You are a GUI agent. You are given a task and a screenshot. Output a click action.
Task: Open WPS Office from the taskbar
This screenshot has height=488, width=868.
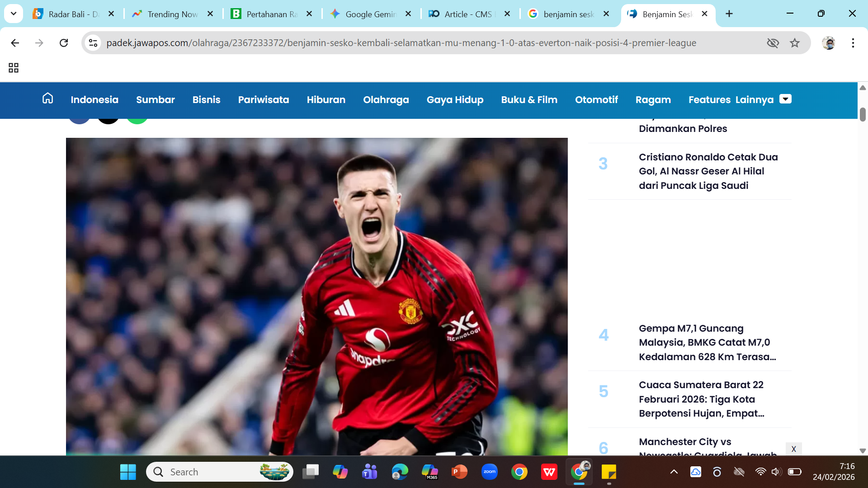coord(549,472)
